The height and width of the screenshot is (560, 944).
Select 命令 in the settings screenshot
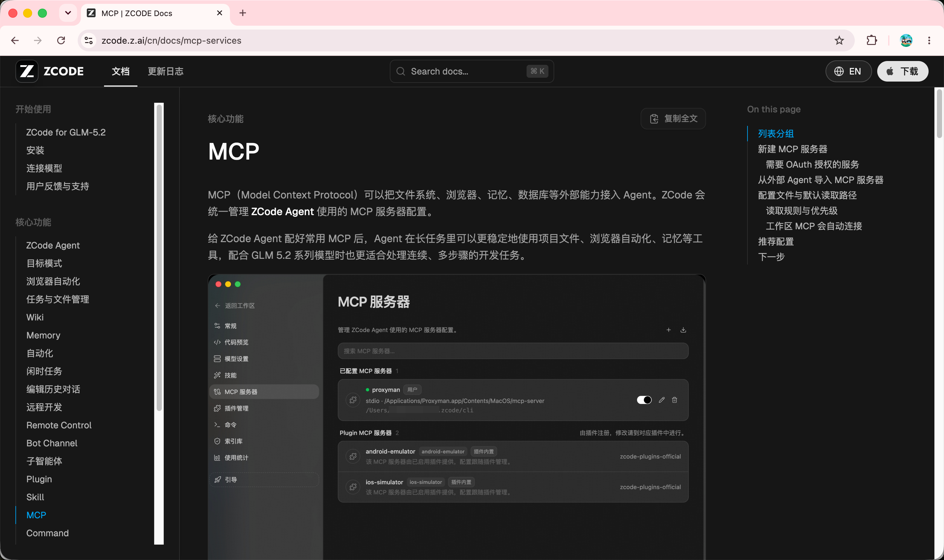(264, 425)
